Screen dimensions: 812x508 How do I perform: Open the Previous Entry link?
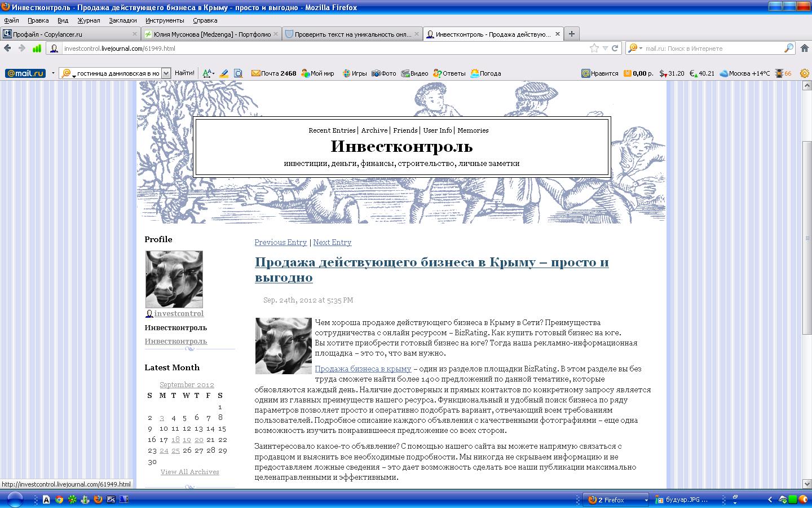pos(281,242)
